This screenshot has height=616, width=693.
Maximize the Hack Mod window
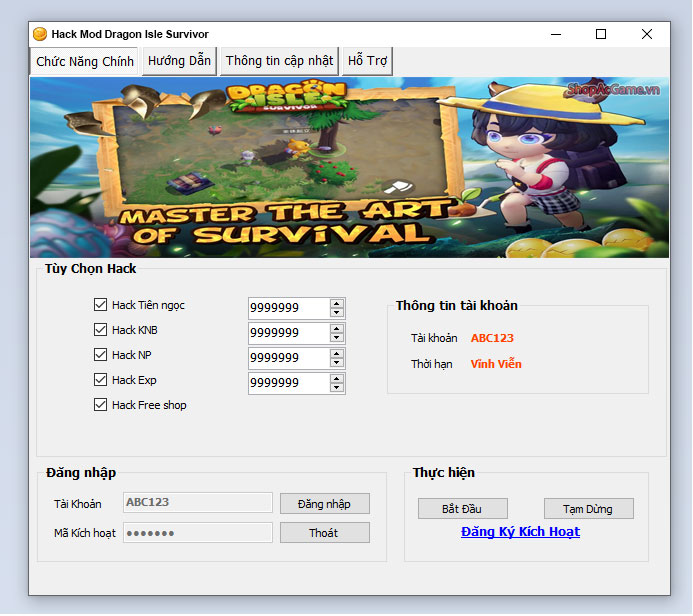coord(601,34)
